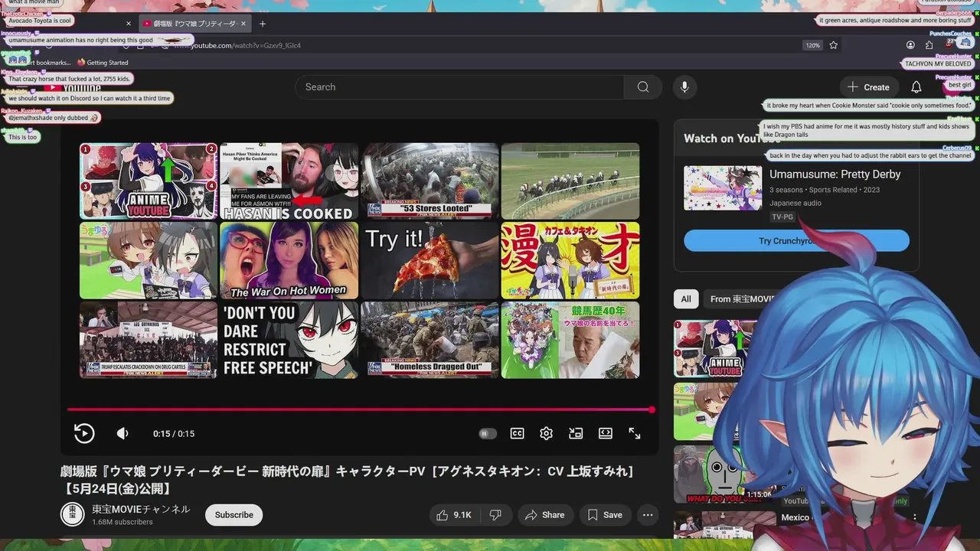
Task: Open the Anime YouTube endscreen thumbnail
Action: point(149,181)
